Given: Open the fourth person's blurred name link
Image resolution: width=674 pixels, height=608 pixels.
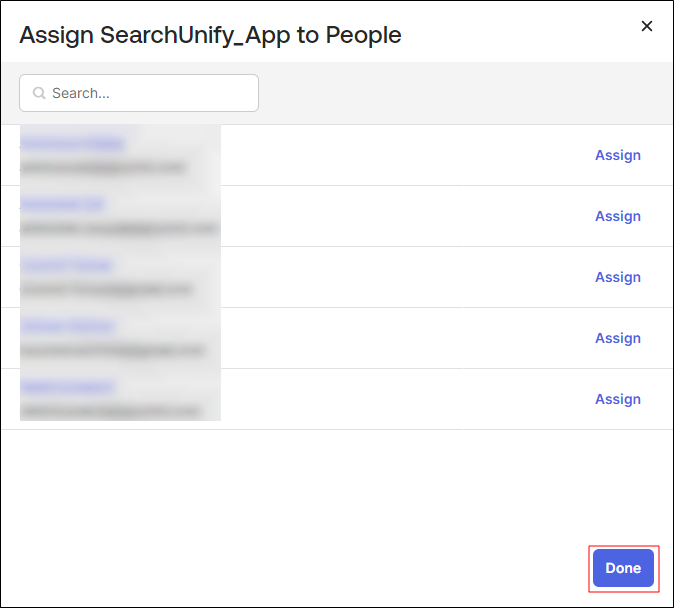Looking at the screenshot, I should click(x=67, y=326).
